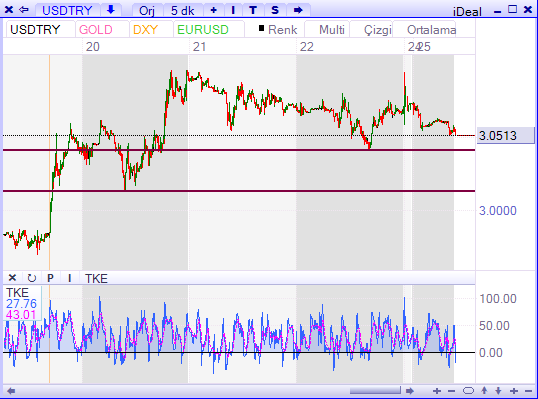The image size is (538, 399).
Task: Click the current price label 3.0513
Action: coord(505,136)
